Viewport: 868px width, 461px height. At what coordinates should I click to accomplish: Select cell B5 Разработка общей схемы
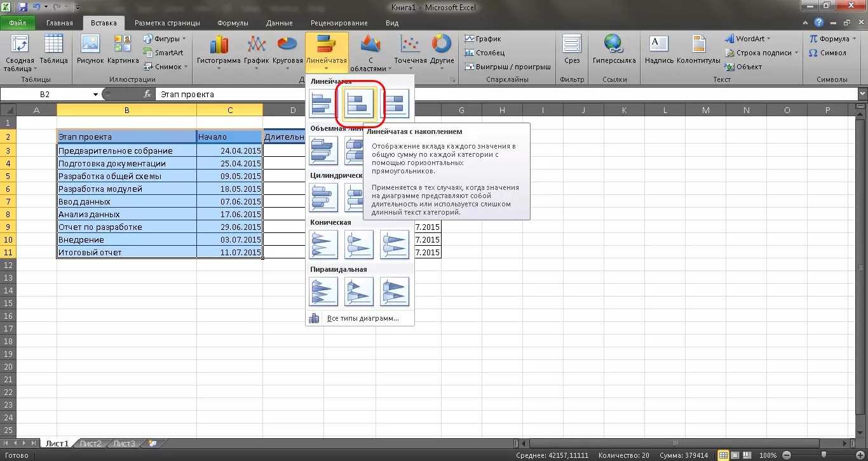click(126, 176)
